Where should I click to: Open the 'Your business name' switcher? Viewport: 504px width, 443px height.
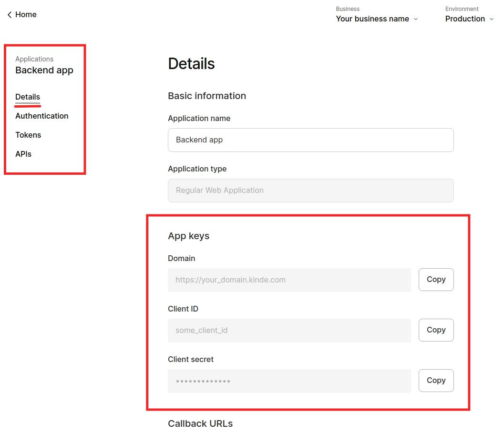click(372, 19)
